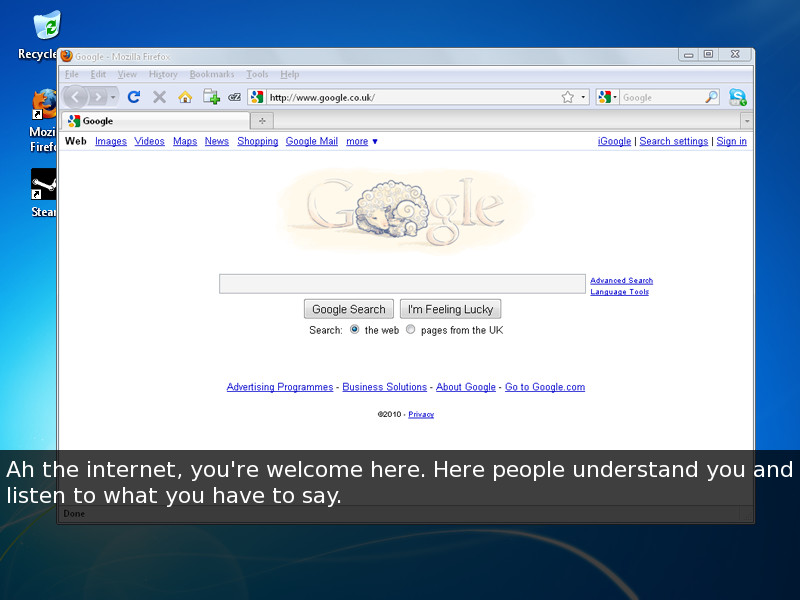Open a new tab with the plus button

click(x=262, y=121)
